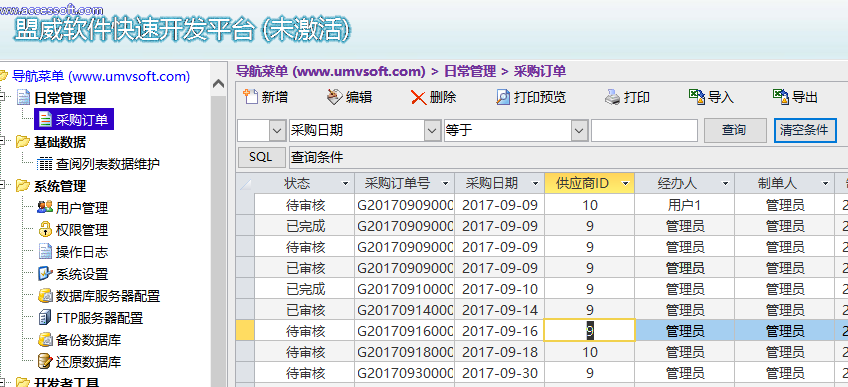Open the 制单人 column filter arrow
The height and width of the screenshot is (387, 848).
825,184
